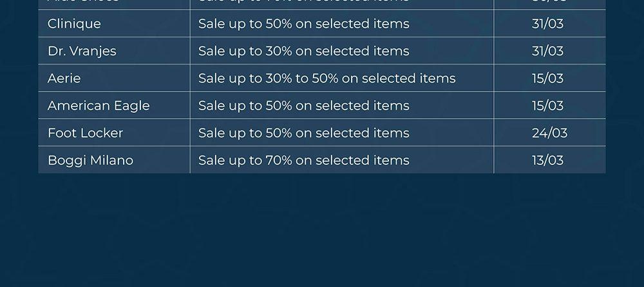Image resolution: width=644 pixels, height=287 pixels.
Task: Select Dr. Vranjes's 31/03 end date
Action: (547, 51)
